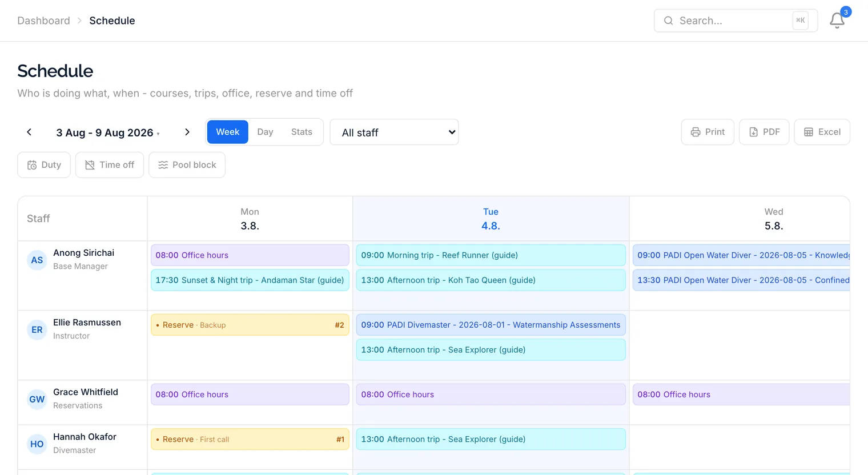Image resolution: width=868 pixels, height=475 pixels.
Task: Click the Tue 4.8. column header
Action: [491, 219]
